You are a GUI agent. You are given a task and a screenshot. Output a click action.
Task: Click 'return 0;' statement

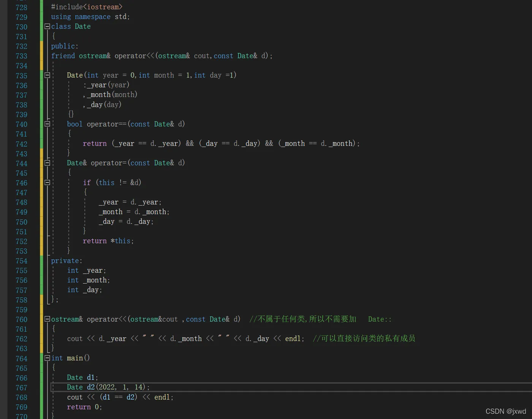[84, 407]
